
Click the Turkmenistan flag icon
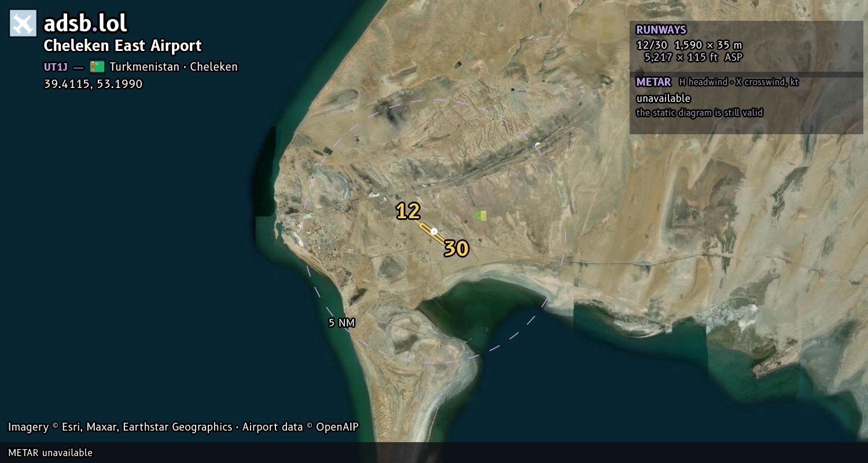coord(97,67)
